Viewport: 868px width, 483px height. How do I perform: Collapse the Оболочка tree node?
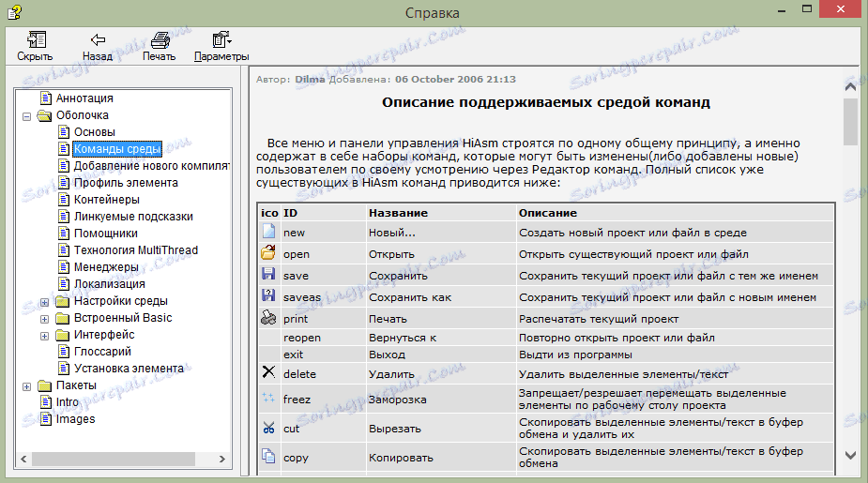[x=26, y=116]
